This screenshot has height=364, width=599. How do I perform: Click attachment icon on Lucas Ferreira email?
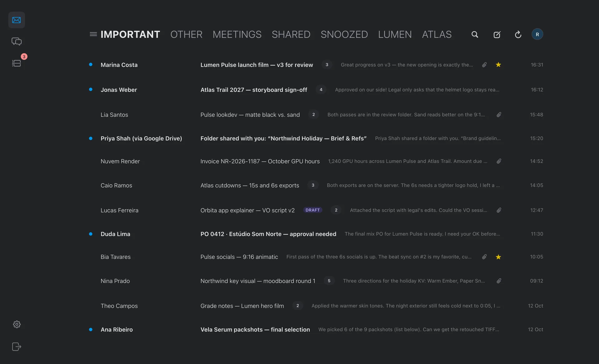(499, 210)
